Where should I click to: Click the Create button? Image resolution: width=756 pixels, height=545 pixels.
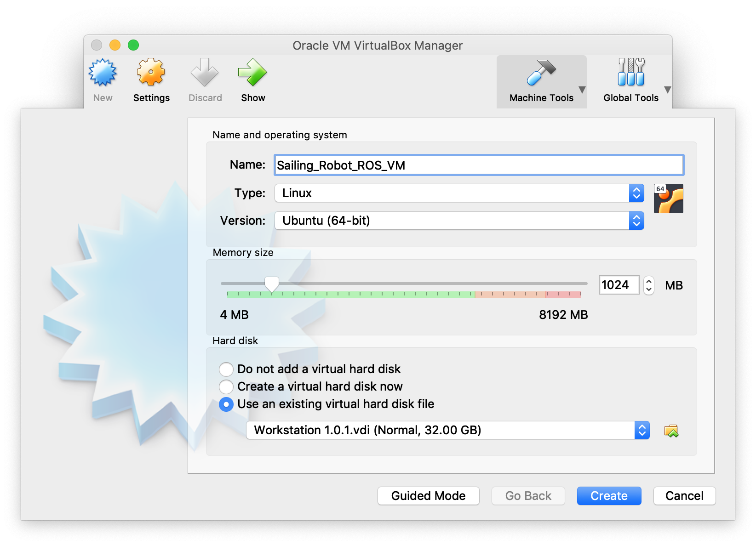coord(609,496)
